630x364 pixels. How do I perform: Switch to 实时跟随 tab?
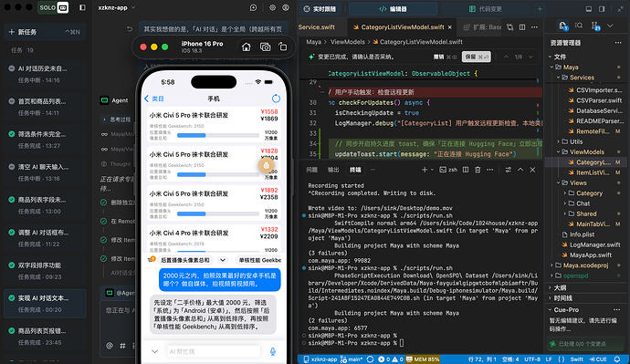(320, 9)
